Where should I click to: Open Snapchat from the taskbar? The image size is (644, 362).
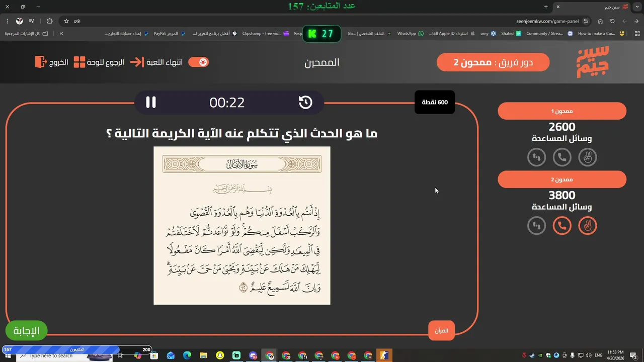tap(220, 355)
